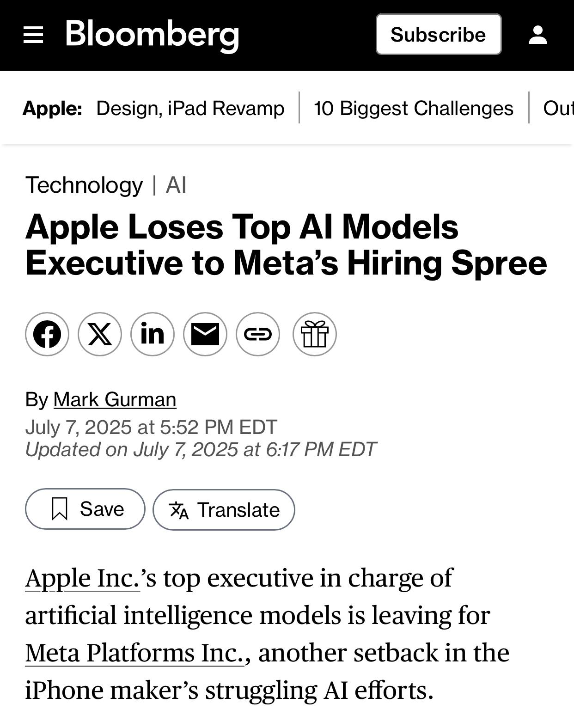Open Design, iPad Revamp topic
The width and height of the screenshot is (574, 728).
190,108
